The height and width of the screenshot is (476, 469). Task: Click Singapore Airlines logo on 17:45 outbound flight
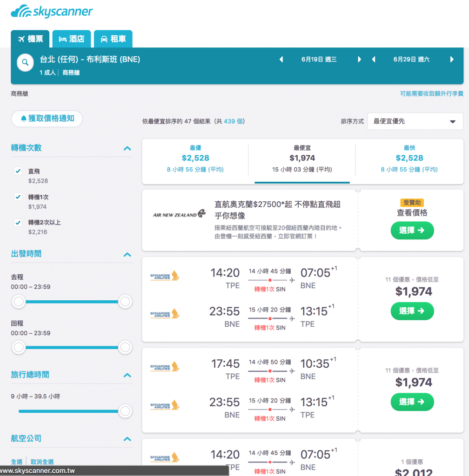point(165,367)
